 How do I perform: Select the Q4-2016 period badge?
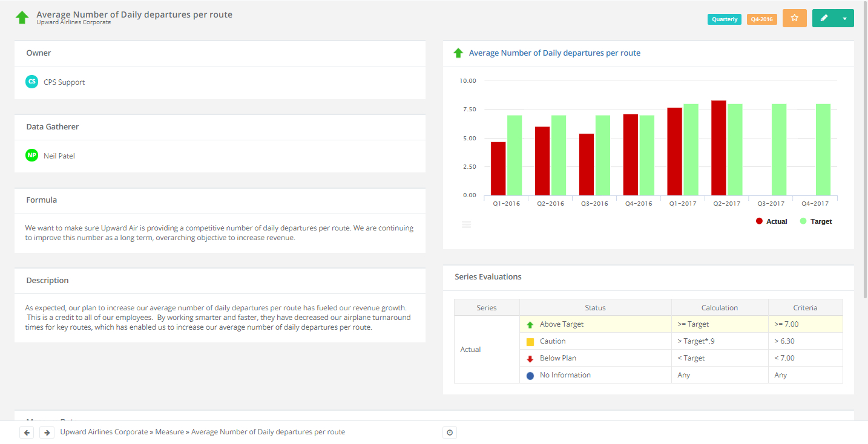pos(761,19)
